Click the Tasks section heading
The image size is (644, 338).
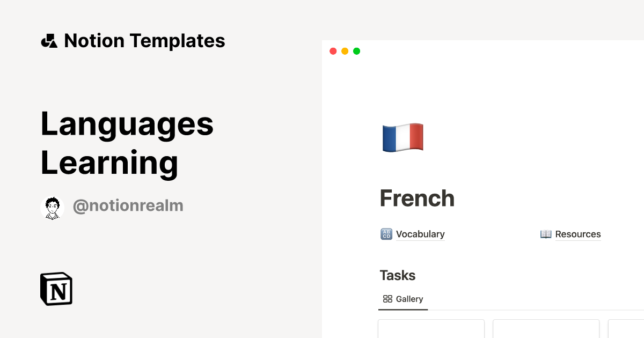(x=397, y=275)
